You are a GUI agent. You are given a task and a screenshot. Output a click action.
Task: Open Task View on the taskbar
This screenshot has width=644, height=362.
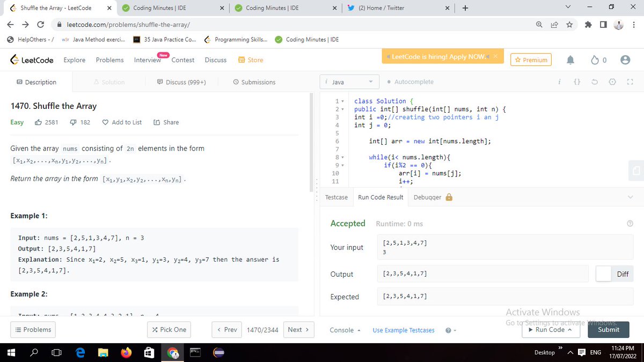point(56,353)
